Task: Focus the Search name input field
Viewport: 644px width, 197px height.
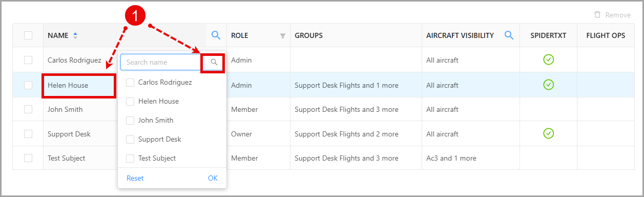Action: tap(161, 62)
